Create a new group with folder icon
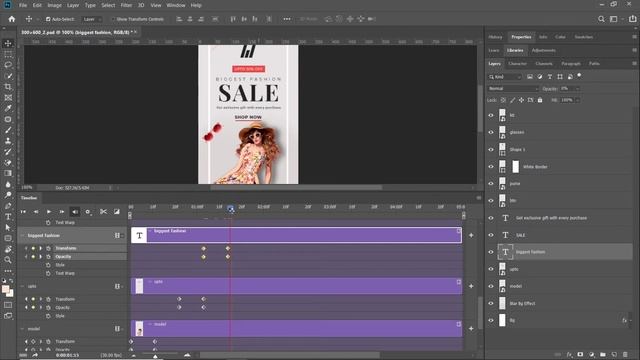640x360 pixels. (603, 355)
